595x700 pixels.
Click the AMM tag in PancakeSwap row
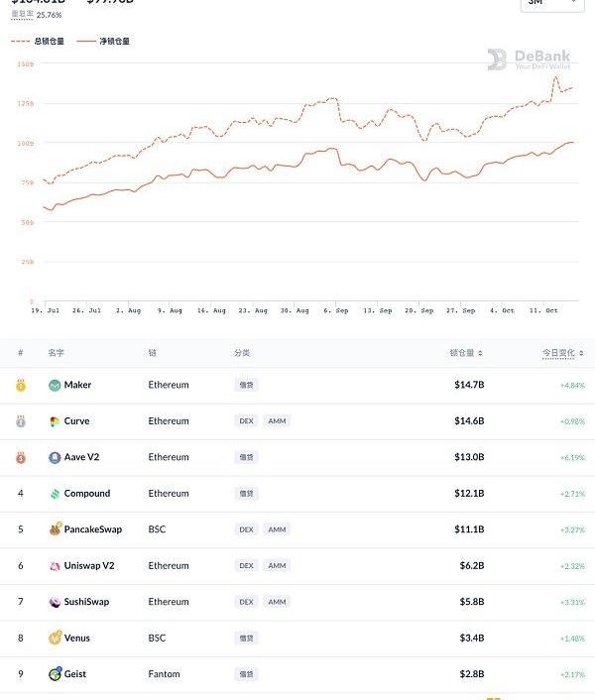tap(277, 529)
